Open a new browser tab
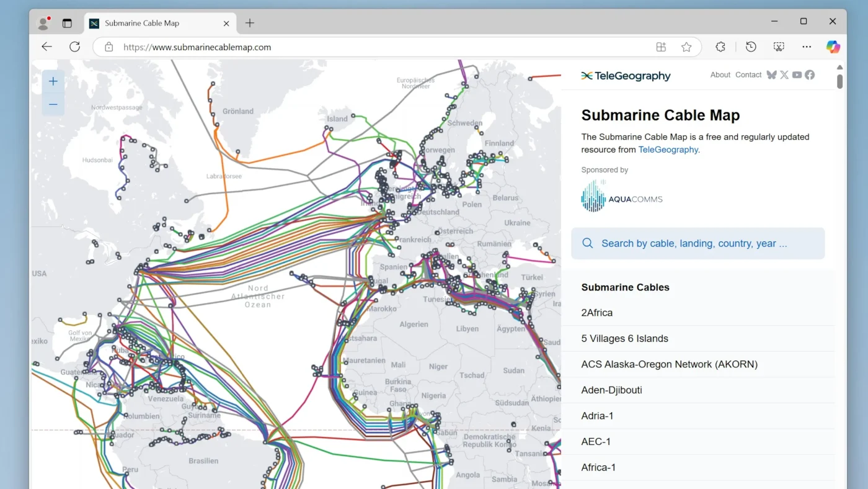Screen dimensions: 868x489 click(250, 23)
